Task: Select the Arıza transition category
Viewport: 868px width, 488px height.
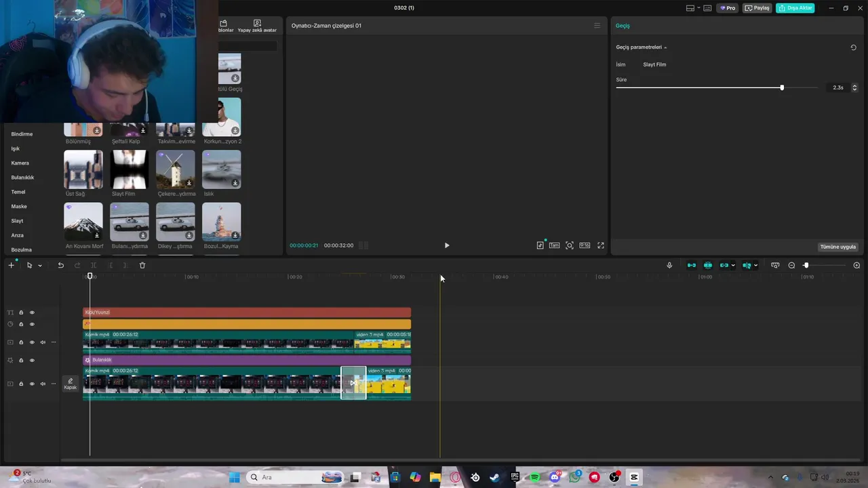Action: coord(18,235)
